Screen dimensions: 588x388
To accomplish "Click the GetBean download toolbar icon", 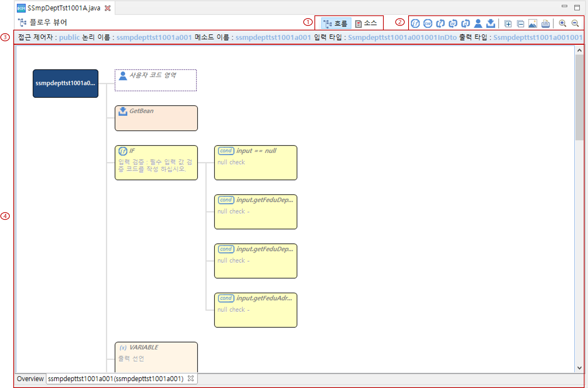I will (491, 23).
